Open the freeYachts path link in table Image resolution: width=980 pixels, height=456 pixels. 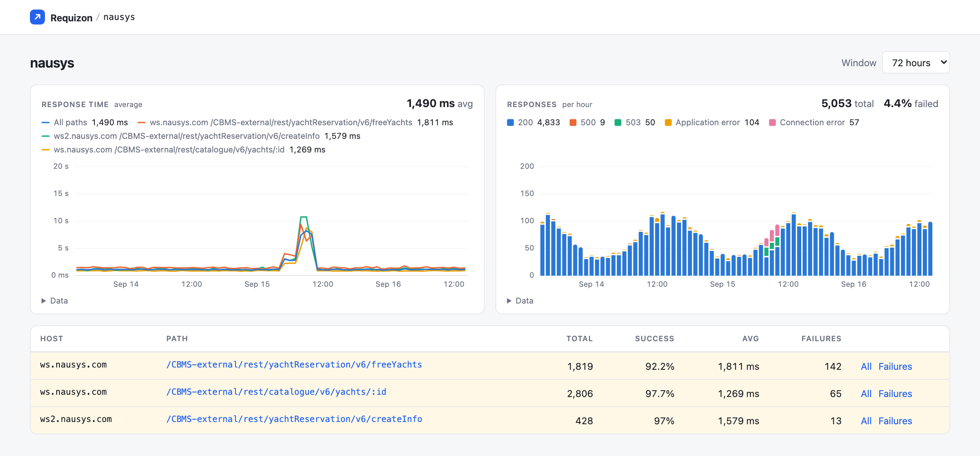point(294,365)
